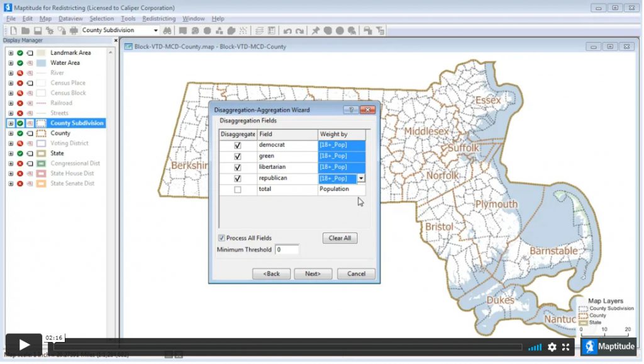Screen dimensions: 644x364
Task: Open the Redistricting menu
Action: 158,18
